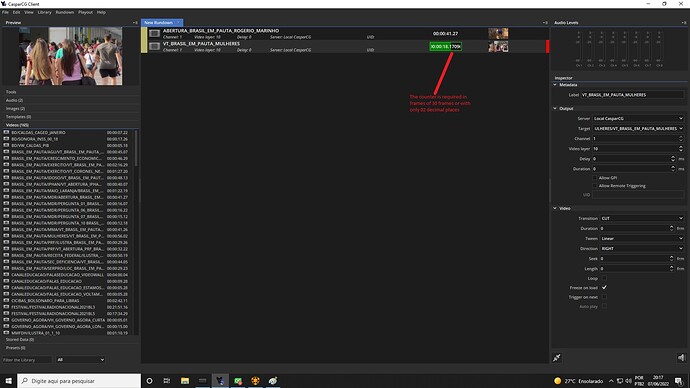Open the Audio Levels panel options icon
The height and width of the screenshot is (388, 690).
[684, 22]
